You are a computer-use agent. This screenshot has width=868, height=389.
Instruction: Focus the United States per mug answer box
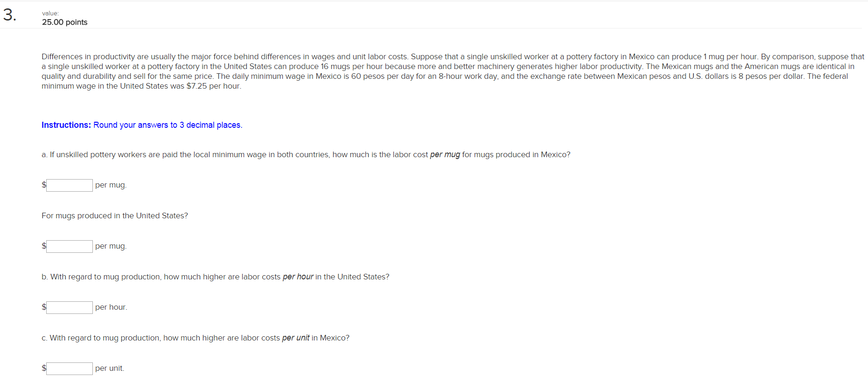click(x=70, y=246)
